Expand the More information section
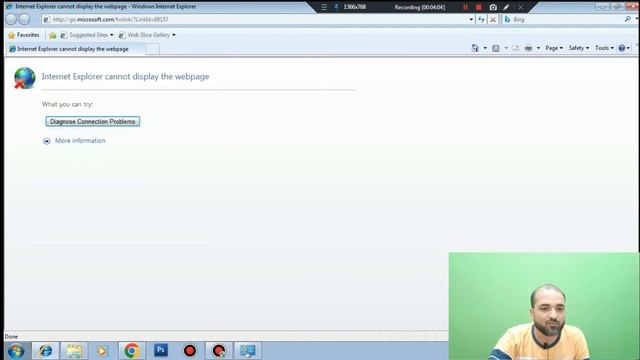Image resolution: width=640 pixels, height=360 pixels. tap(47, 141)
